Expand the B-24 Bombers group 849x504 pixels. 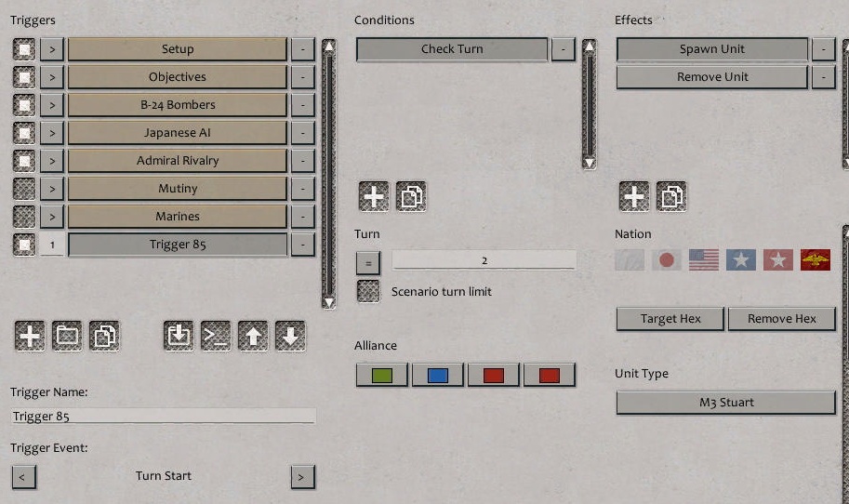coord(52,105)
